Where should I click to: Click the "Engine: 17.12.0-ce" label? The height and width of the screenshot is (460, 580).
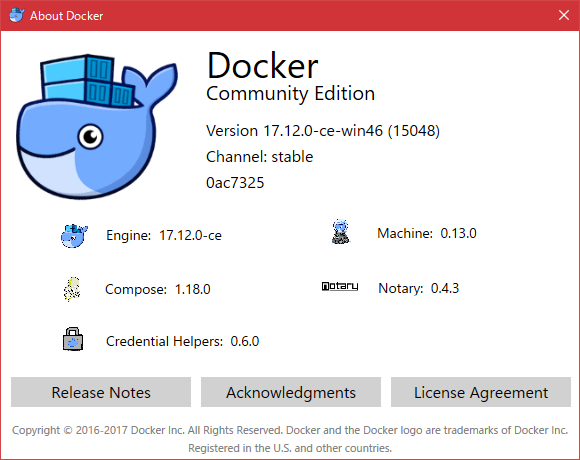point(164,235)
